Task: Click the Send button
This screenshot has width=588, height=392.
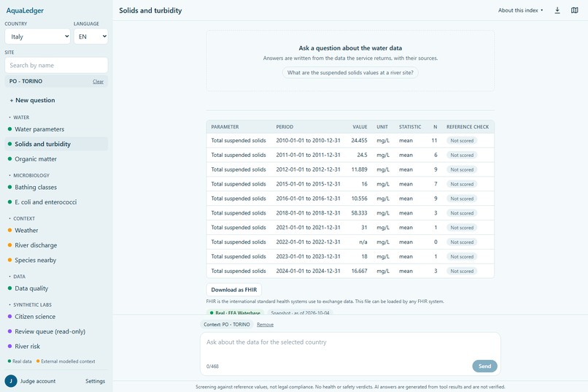Action: 484,366
